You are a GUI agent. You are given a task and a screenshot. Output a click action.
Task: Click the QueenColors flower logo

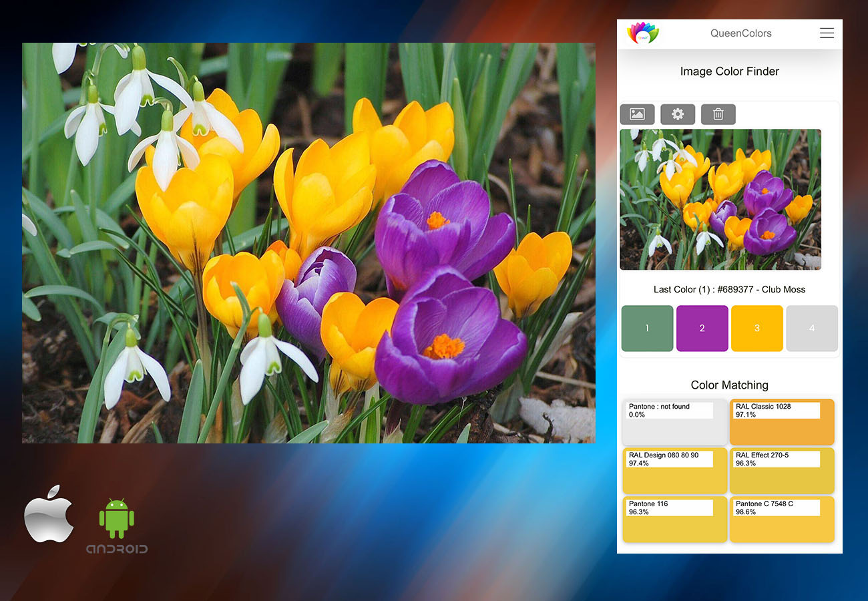[643, 33]
